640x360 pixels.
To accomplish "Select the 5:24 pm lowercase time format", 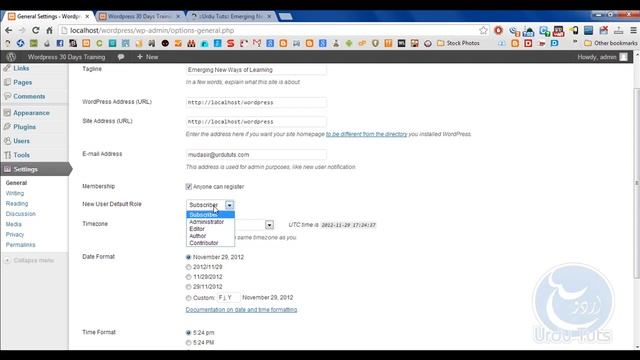I will point(189,333).
